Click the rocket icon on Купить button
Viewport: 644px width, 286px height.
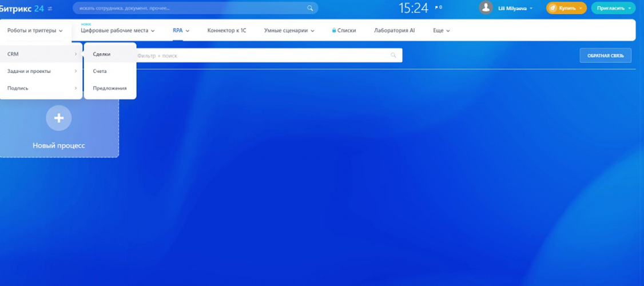(553, 9)
